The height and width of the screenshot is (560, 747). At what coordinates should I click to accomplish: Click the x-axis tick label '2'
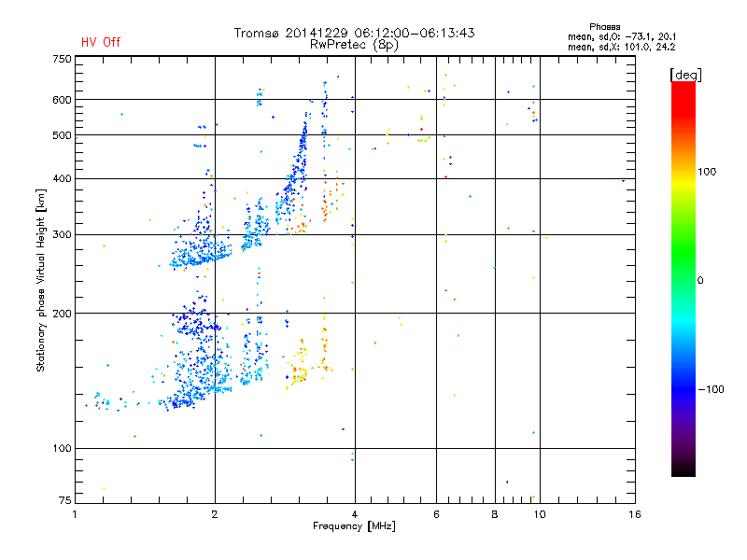point(215,514)
